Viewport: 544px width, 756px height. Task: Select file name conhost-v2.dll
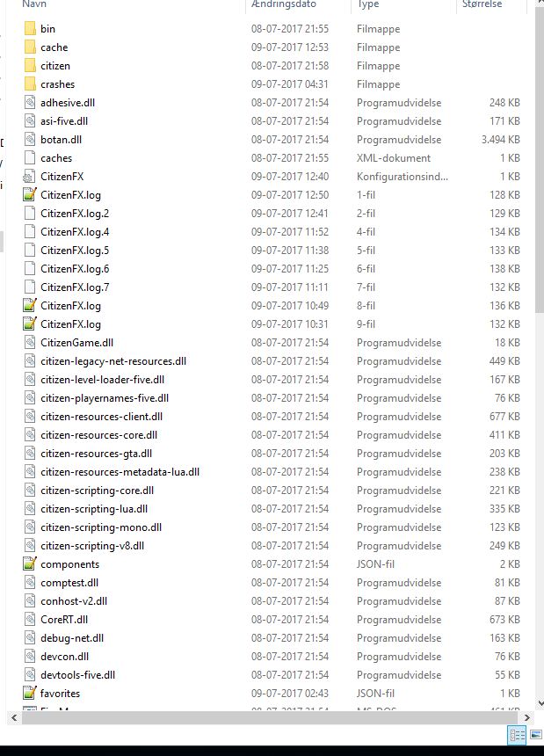pyautogui.click(x=74, y=601)
